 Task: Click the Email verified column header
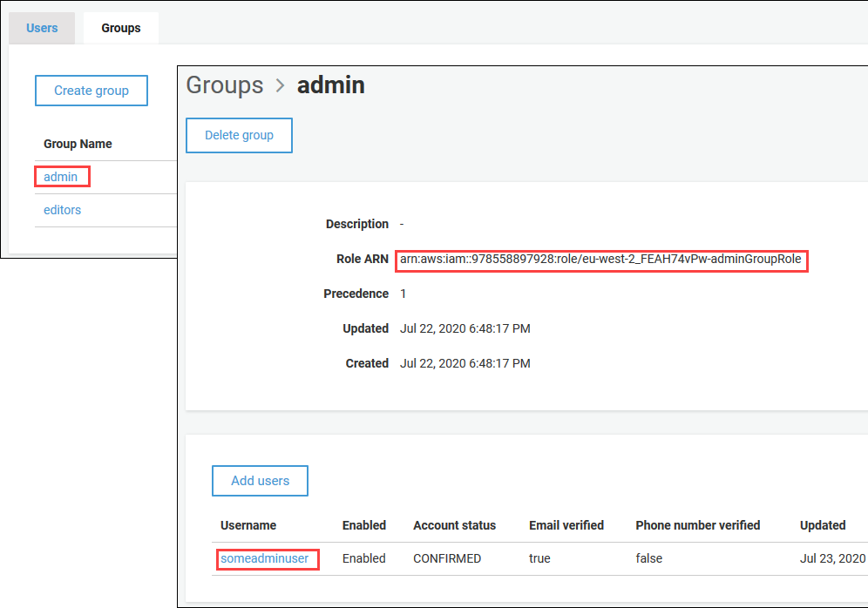click(566, 524)
